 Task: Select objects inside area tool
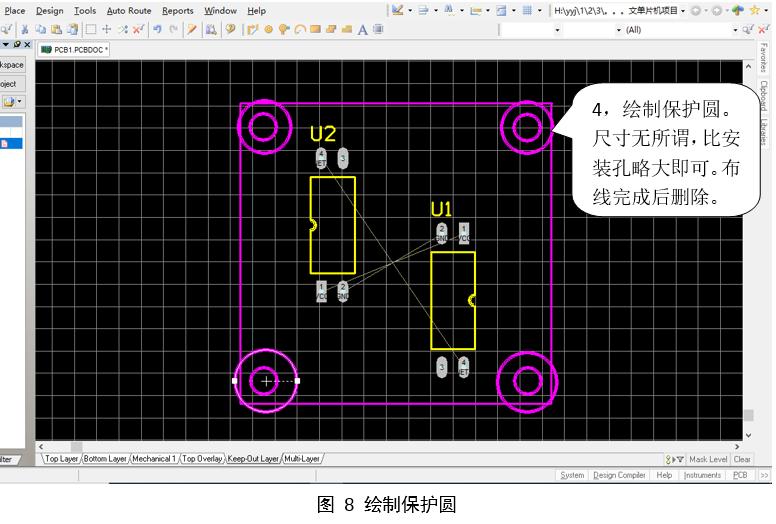pyautogui.click(x=91, y=29)
